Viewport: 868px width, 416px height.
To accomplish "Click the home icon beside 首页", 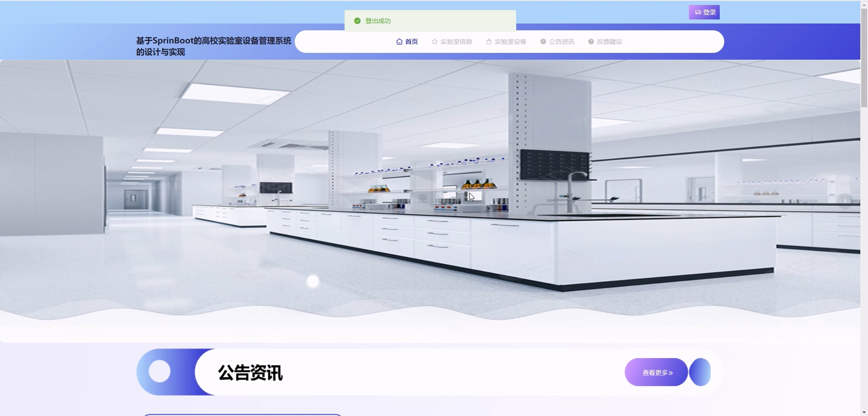I will (x=399, y=41).
